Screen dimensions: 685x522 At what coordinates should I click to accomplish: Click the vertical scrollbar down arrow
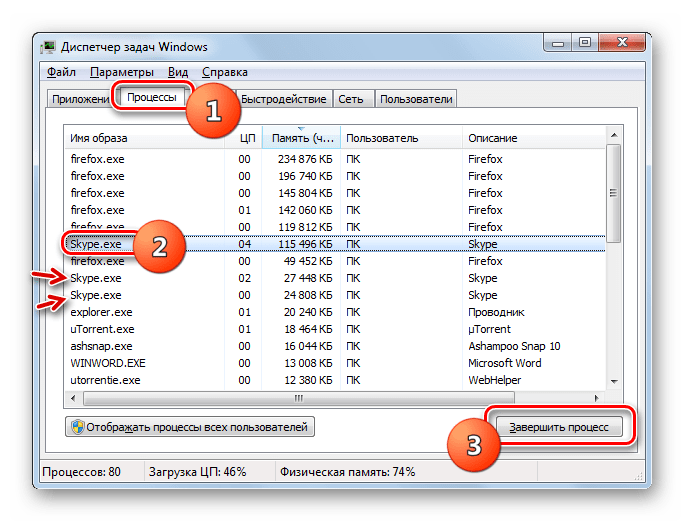pos(614,382)
